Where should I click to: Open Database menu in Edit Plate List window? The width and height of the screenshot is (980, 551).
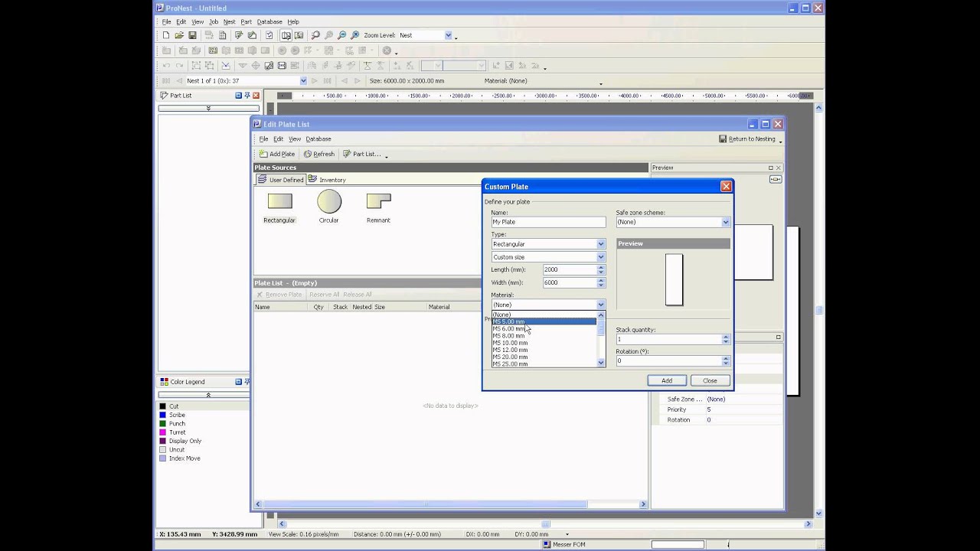coord(318,139)
